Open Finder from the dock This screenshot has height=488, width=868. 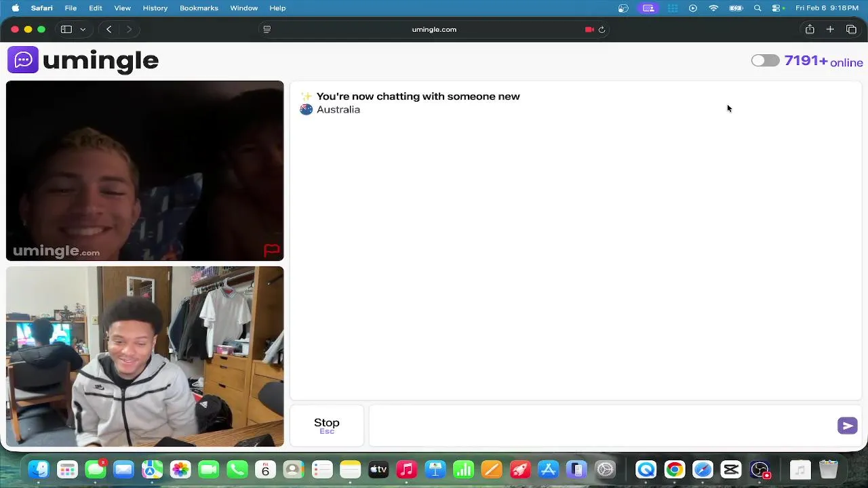click(39, 470)
